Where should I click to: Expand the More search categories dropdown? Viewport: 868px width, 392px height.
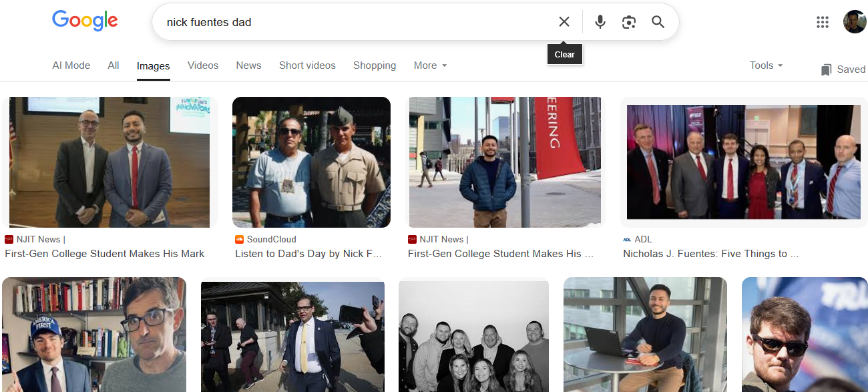[x=430, y=65]
